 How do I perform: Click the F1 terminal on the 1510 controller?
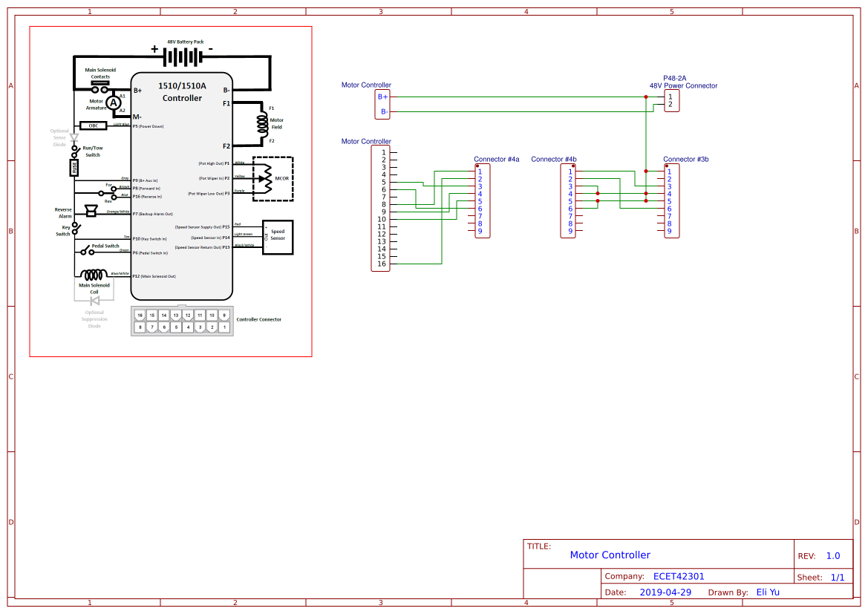(x=226, y=103)
